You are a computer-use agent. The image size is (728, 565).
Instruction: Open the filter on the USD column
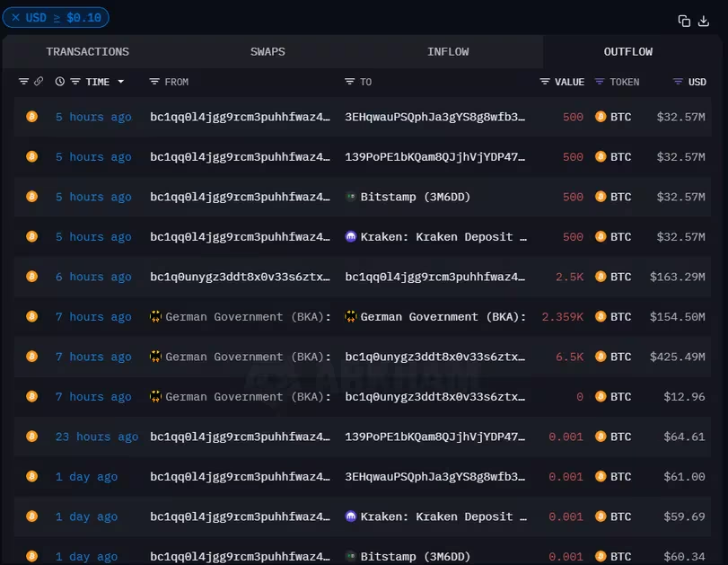point(678,82)
